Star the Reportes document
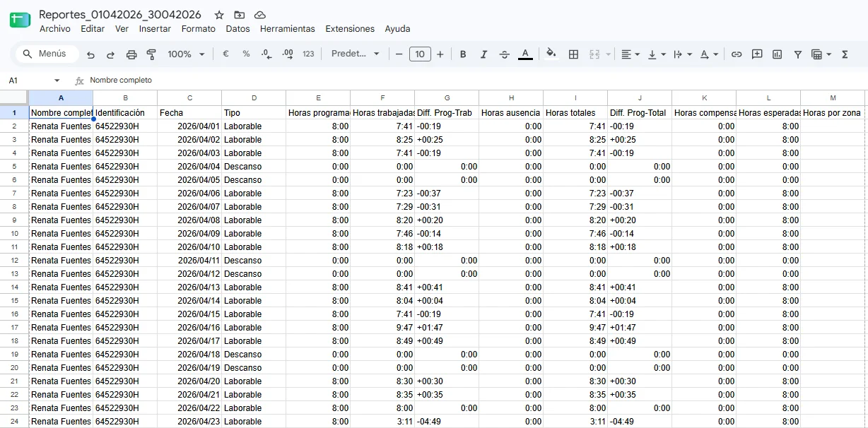Image resolution: width=868 pixels, height=428 pixels. (219, 15)
